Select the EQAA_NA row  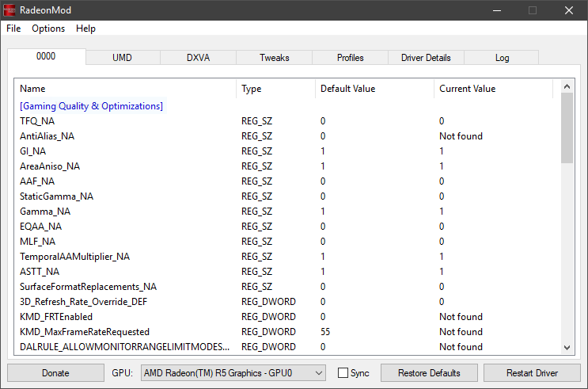coord(287,226)
